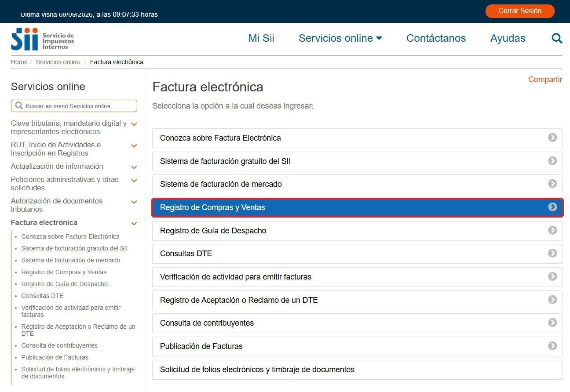Click arrow icon on Consultas DTE row

coord(552,253)
